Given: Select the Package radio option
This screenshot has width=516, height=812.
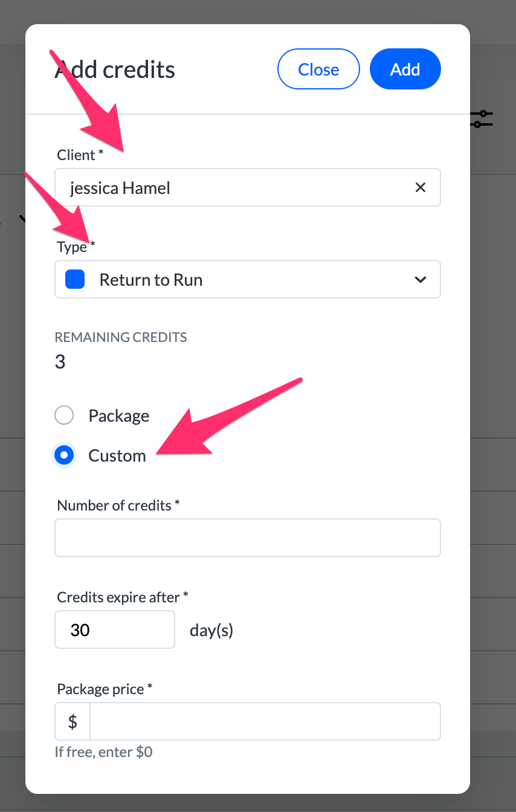Looking at the screenshot, I should pos(64,416).
